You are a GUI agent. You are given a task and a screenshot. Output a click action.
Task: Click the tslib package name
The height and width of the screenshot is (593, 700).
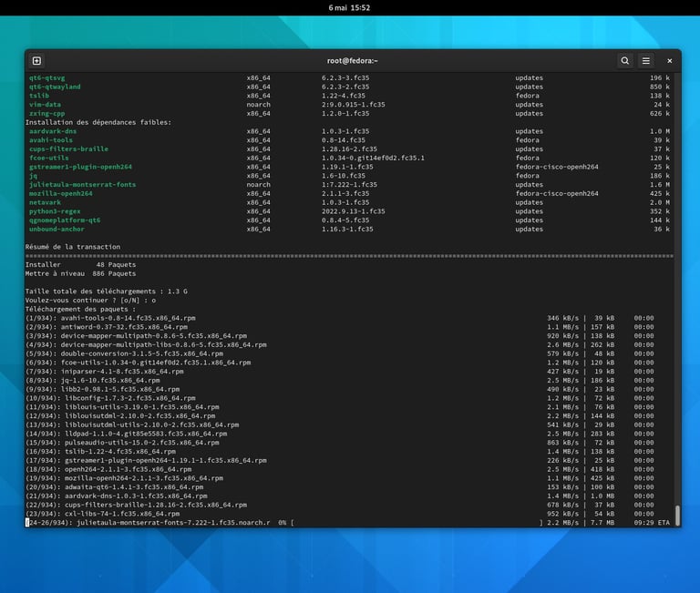pyautogui.click(x=39, y=96)
